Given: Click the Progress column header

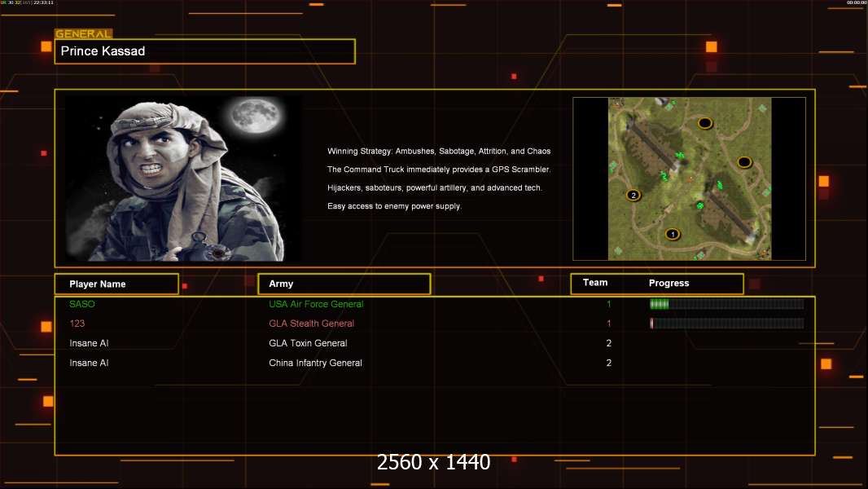Looking at the screenshot, I should (669, 283).
